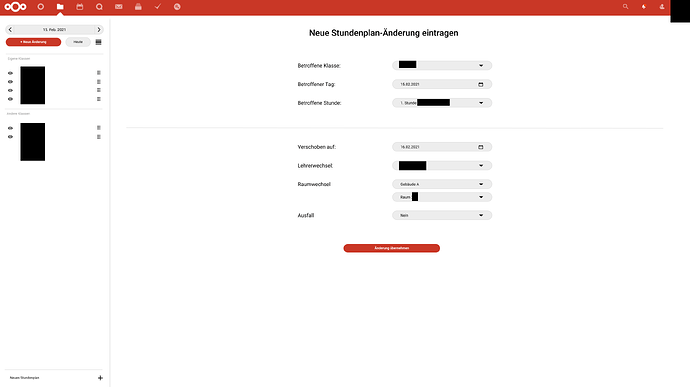Go to next day with right arrow
Image resolution: width=690 pixels, height=387 pixels.
[x=99, y=29]
